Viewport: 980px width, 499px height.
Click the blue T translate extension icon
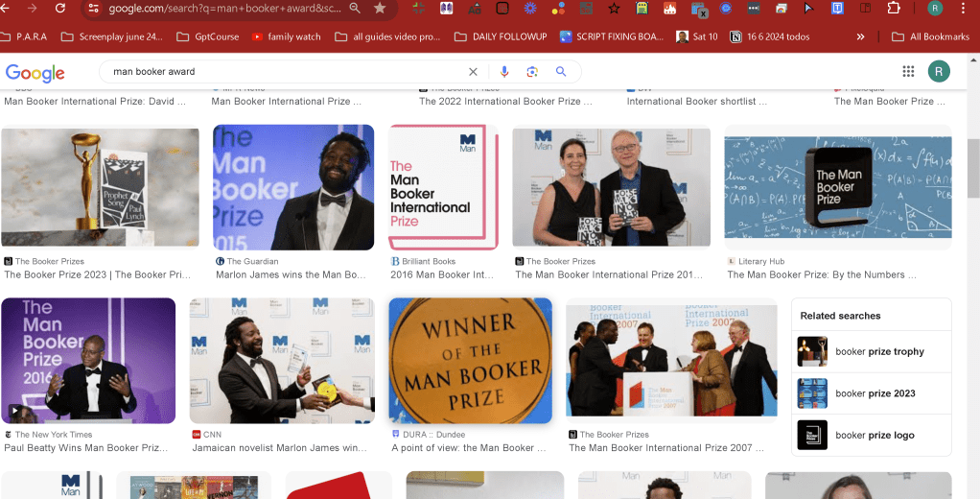[837, 8]
